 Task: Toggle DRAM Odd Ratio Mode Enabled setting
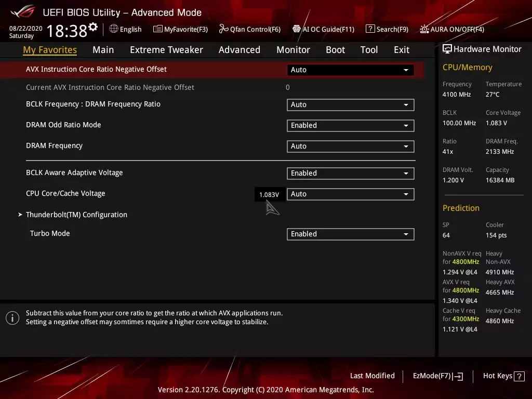[x=350, y=125]
